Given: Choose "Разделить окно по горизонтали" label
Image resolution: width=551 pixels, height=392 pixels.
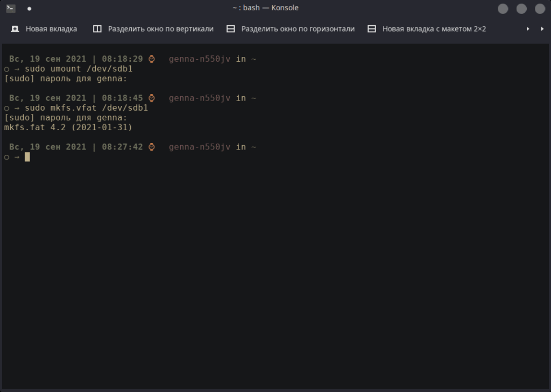Looking at the screenshot, I should pyautogui.click(x=298, y=29).
